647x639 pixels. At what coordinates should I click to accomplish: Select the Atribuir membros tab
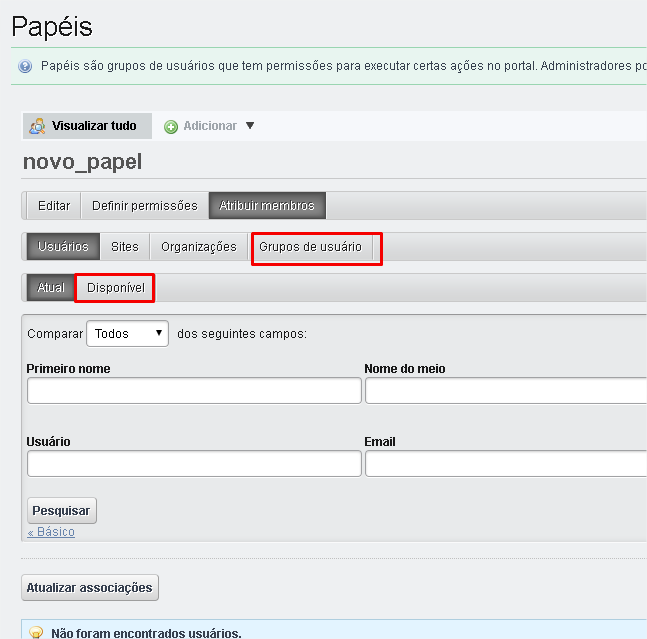coord(267,206)
